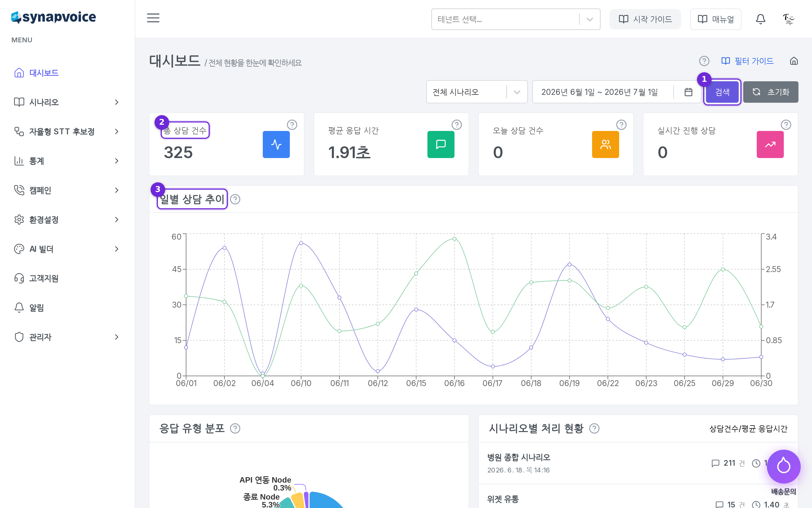
Task: Click the help question mark near filter guide
Action: click(704, 61)
